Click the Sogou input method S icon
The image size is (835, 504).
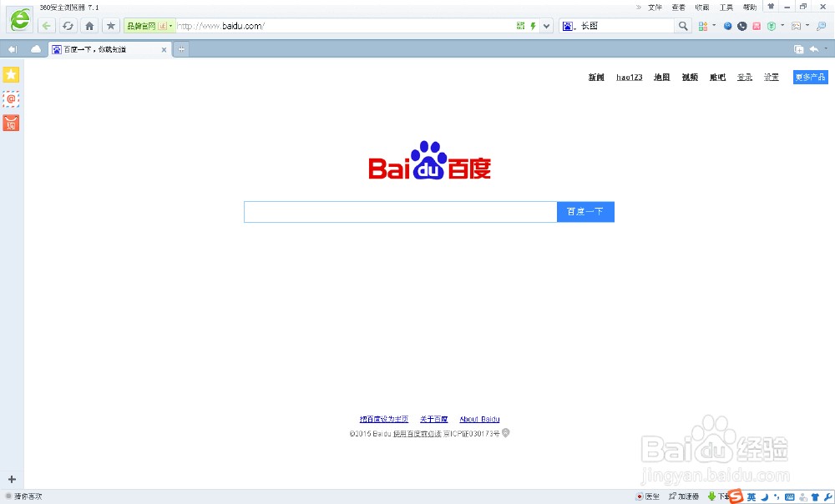pyautogui.click(x=736, y=496)
